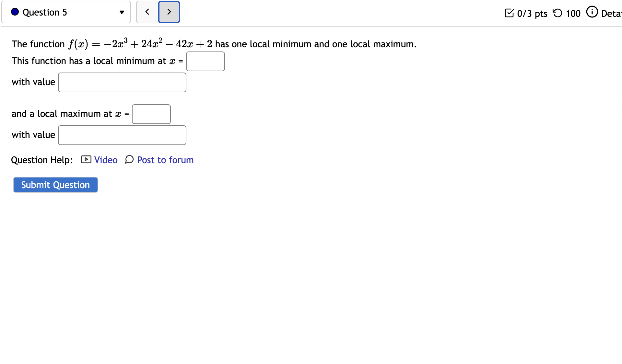Click the info circle icon near Details

click(x=592, y=12)
